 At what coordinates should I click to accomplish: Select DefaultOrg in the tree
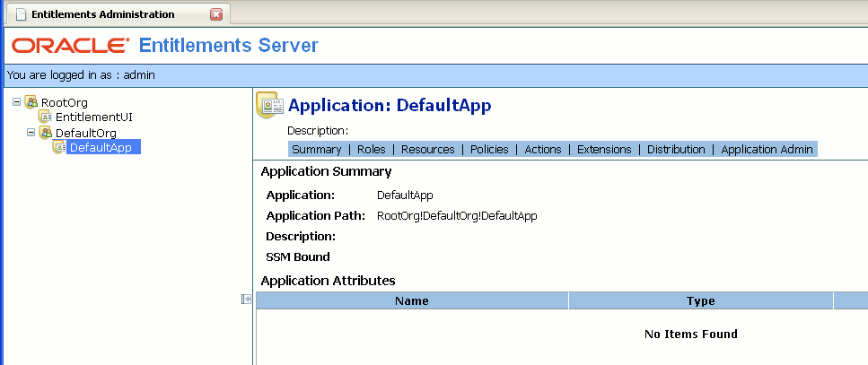pyautogui.click(x=86, y=133)
